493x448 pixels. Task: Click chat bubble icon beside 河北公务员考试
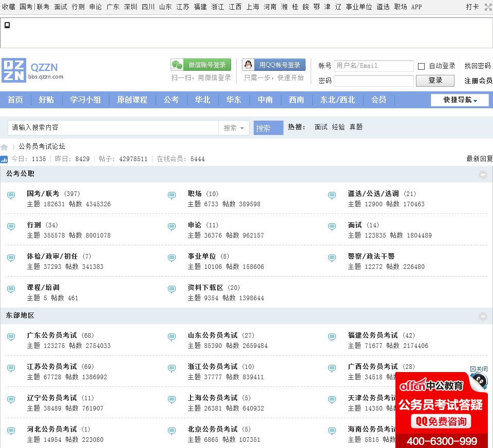coord(11,431)
